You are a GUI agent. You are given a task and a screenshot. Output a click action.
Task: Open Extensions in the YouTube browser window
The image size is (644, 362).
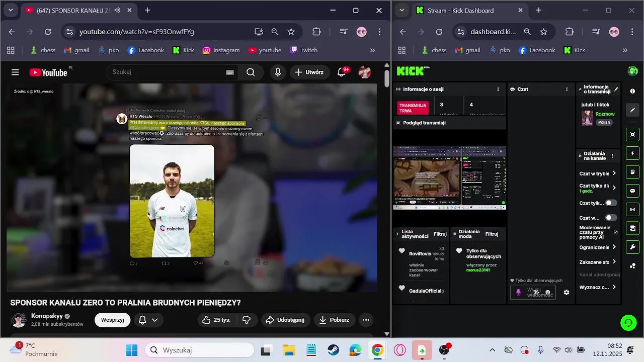click(x=316, y=32)
